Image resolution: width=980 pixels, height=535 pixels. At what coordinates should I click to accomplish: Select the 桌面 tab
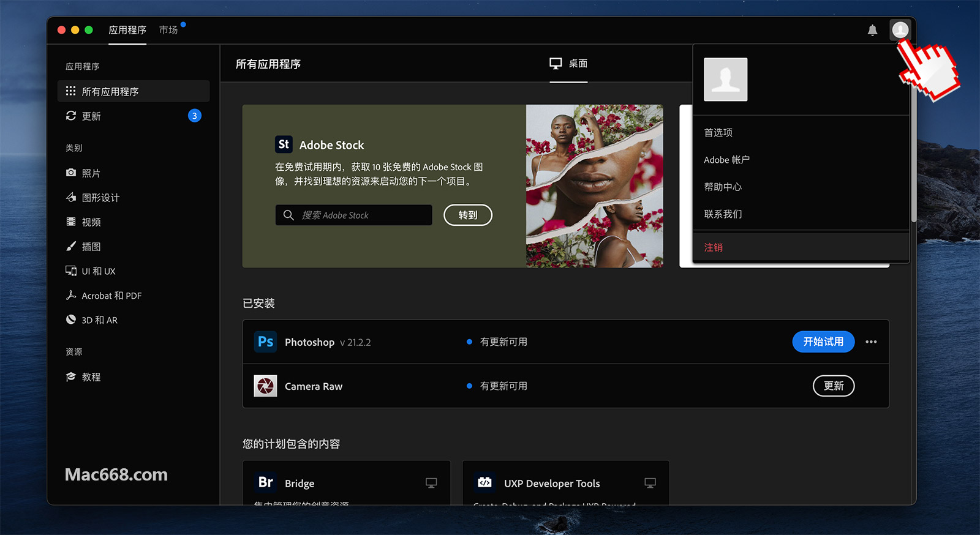point(568,64)
